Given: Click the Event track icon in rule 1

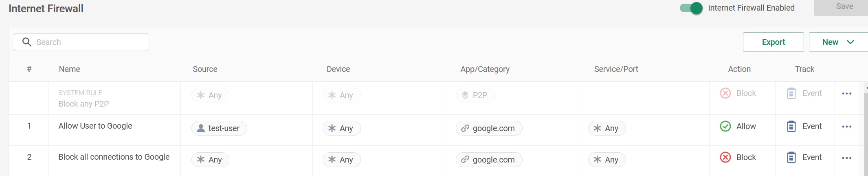Looking at the screenshot, I should pos(791,126).
